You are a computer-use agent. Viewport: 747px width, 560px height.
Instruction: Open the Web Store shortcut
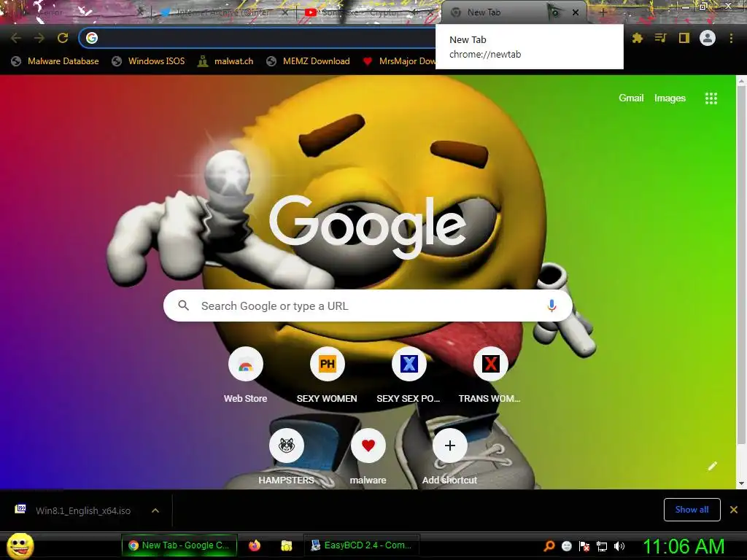point(245,365)
